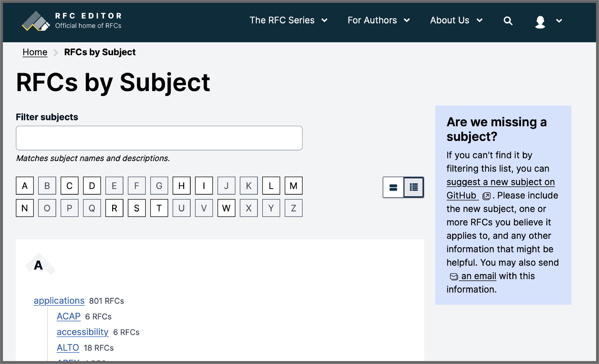The image size is (599, 364).
Task: Switch to compact list view toggle
Action: pos(413,187)
